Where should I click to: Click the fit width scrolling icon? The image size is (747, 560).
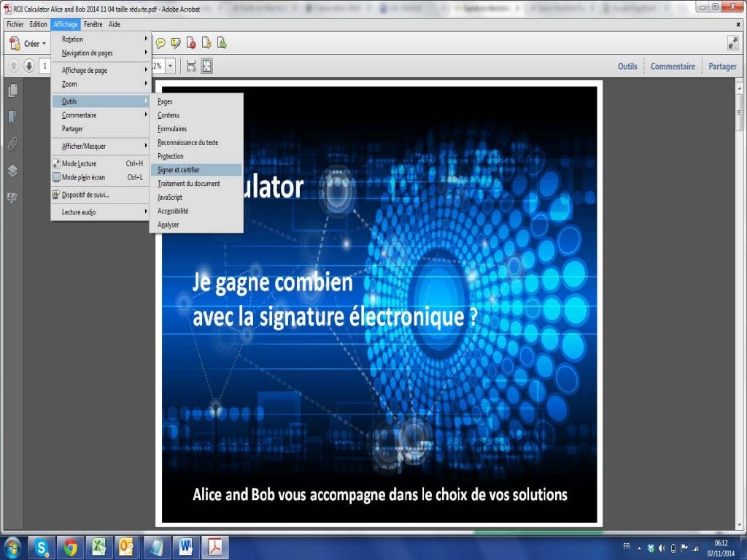(191, 66)
